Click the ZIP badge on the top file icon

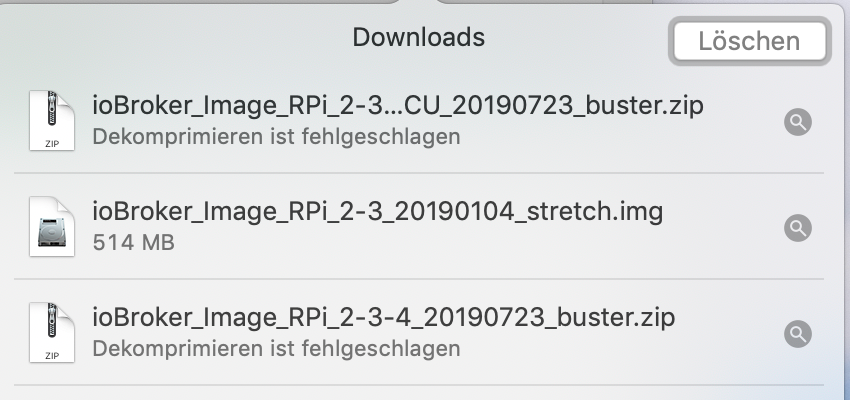[52, 143]
